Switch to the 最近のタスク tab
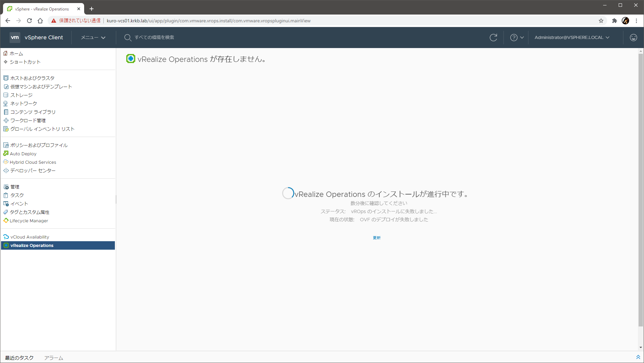The image size is (644, 363). (19, 358)
